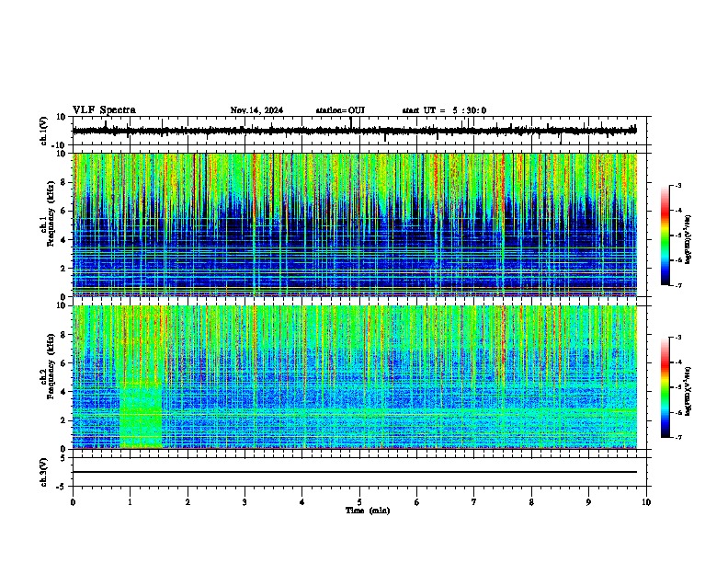Click inside the ch.1 spectrogram panel
This screenshot has height=563, width=728.
click(355, 224)
